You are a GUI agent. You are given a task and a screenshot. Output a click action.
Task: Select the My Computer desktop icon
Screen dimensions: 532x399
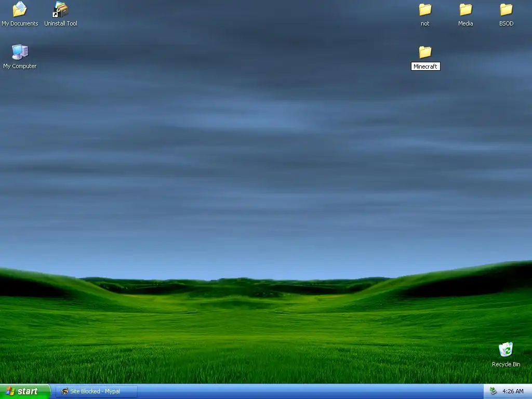pos(20,52)
